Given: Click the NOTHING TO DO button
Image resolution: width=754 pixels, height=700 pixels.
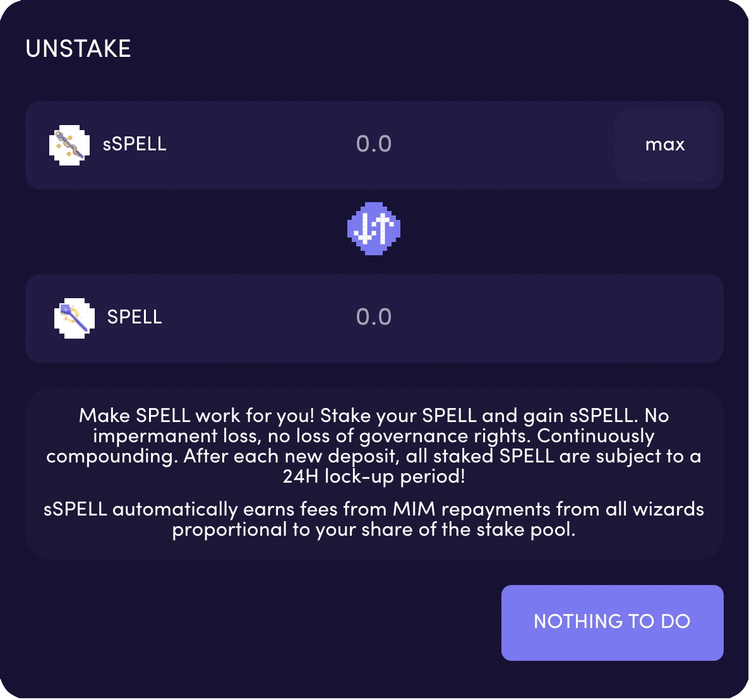Looking at the screenshot, I should point(612,622).
